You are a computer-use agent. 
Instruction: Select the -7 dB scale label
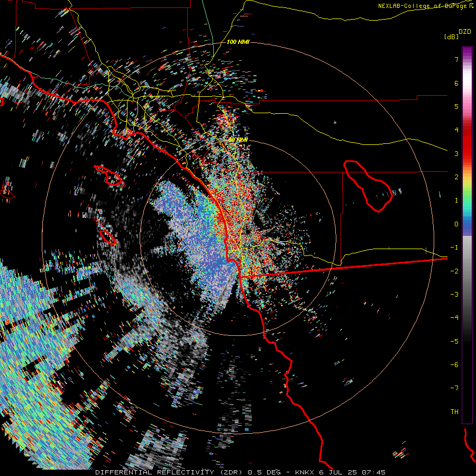tap(454, 388)
